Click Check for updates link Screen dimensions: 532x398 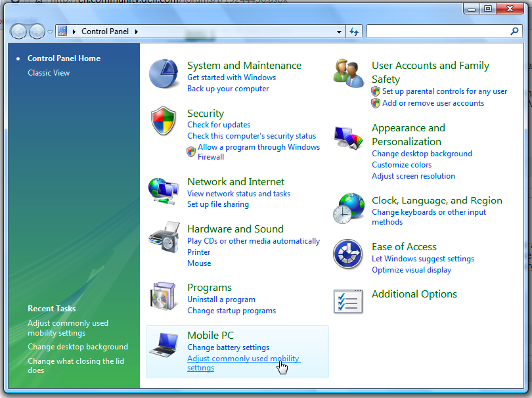click(x=219, y=125)
